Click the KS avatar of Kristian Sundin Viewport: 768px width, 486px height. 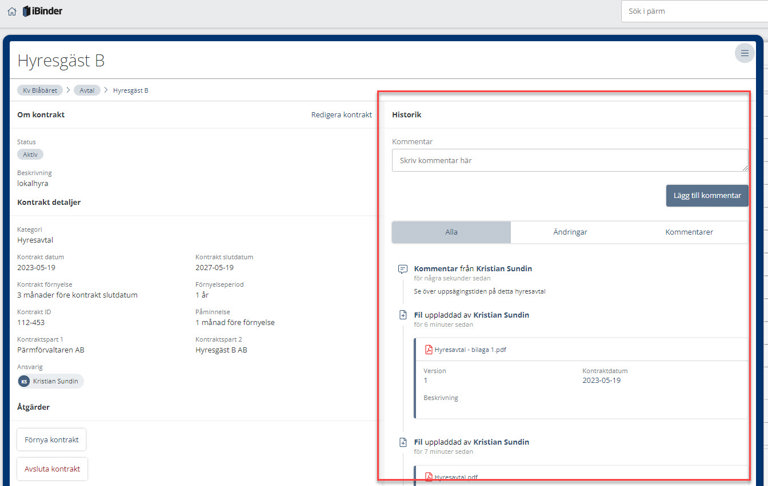25,381
